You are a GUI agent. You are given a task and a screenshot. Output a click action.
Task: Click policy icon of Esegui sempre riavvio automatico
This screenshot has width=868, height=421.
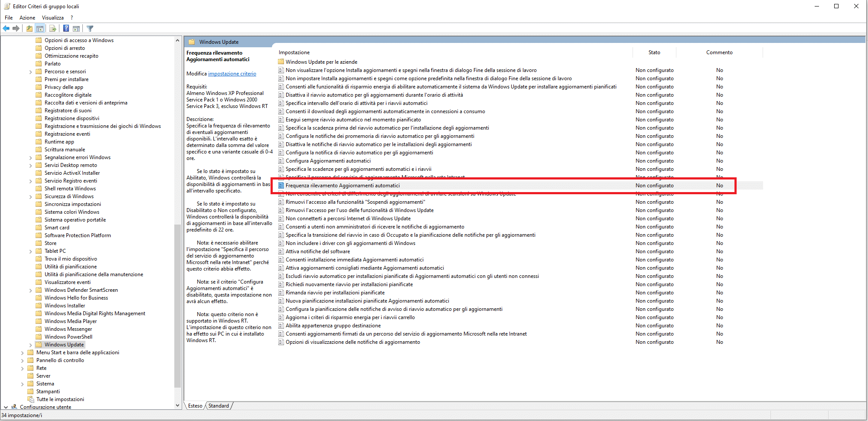281,120
